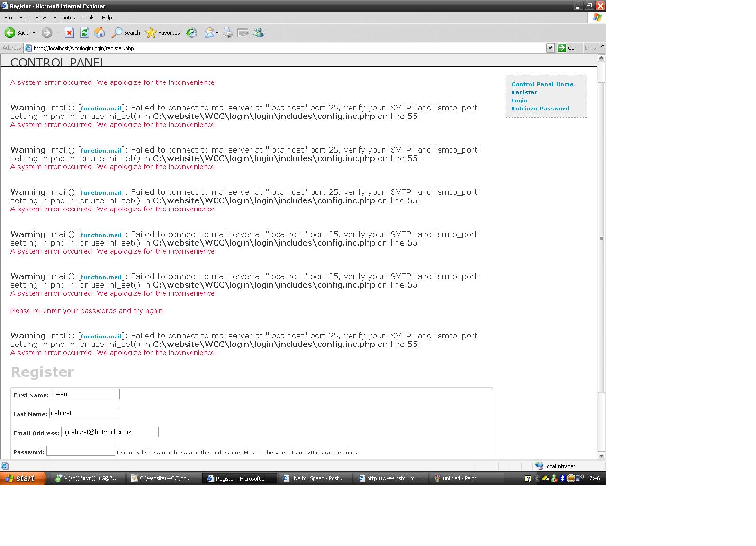Click the help question mark tray icon
The height and width of the screenshot is (546, 756).
click(528, 479)
